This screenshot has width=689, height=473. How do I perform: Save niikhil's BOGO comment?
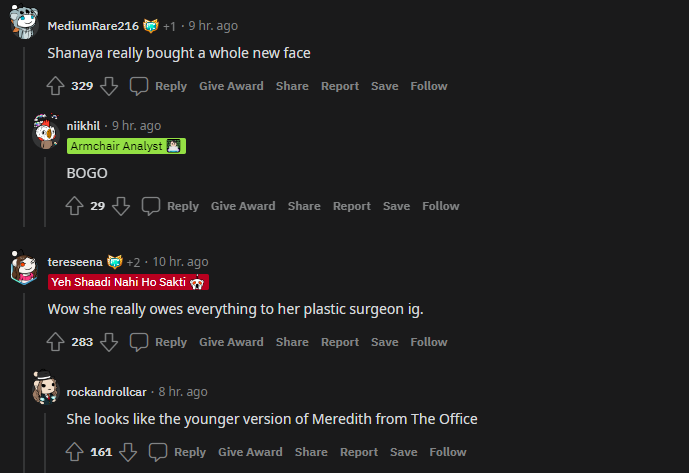pos(396,206)
